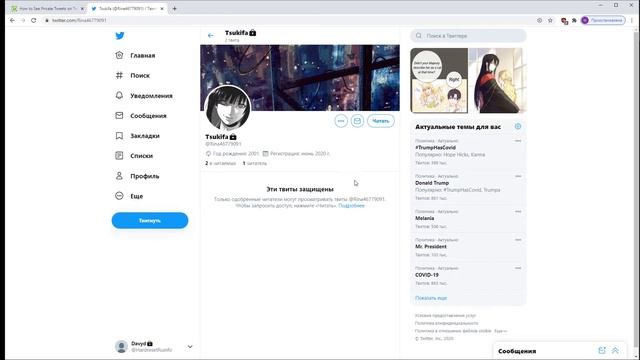Click the Читать follow button
Viewport: 640px width, 360px height.
click(381, 121)
